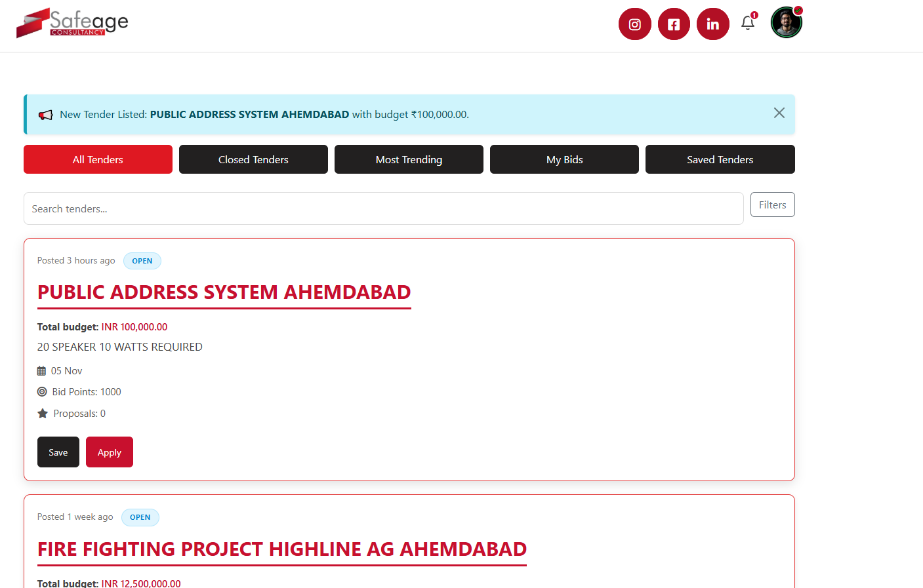Click the megaphone icon in the announcement banner
Viewport: 923px width, 588px height.
click(45, 115)
